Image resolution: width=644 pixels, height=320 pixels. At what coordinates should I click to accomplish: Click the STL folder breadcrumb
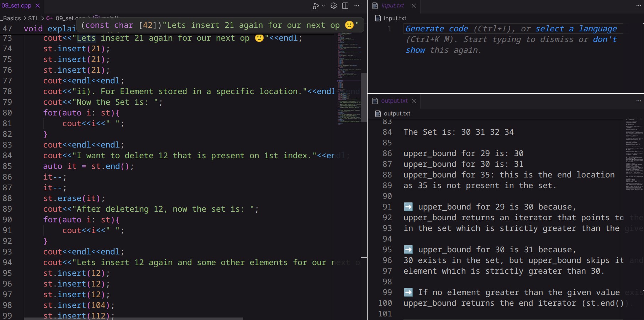point(33,18)
